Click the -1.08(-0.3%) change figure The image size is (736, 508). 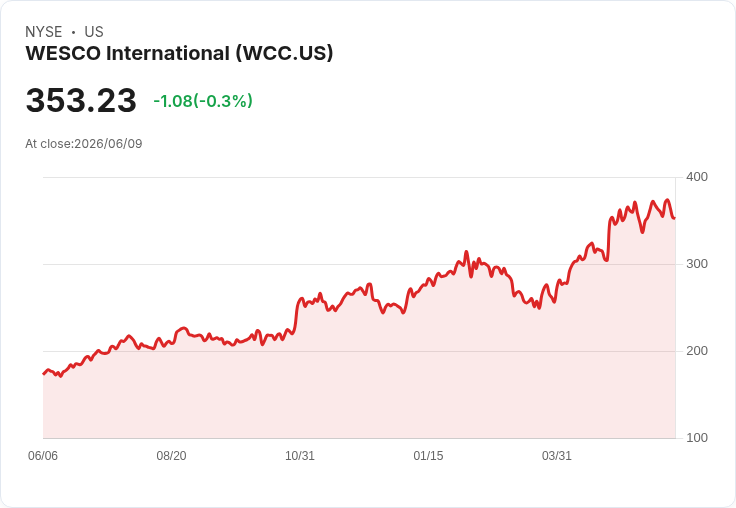coord(203,101)
